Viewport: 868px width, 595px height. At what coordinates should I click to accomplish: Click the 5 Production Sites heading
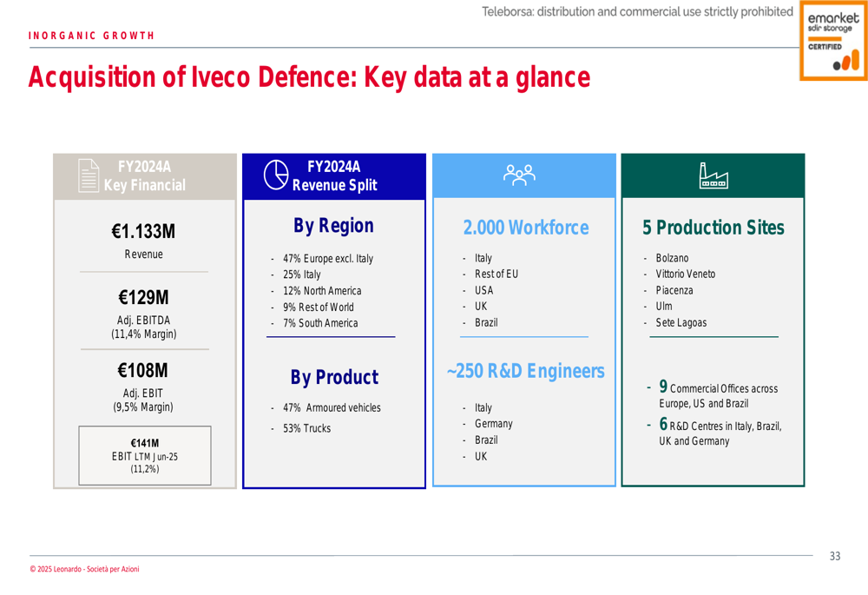tap(713, 228)
